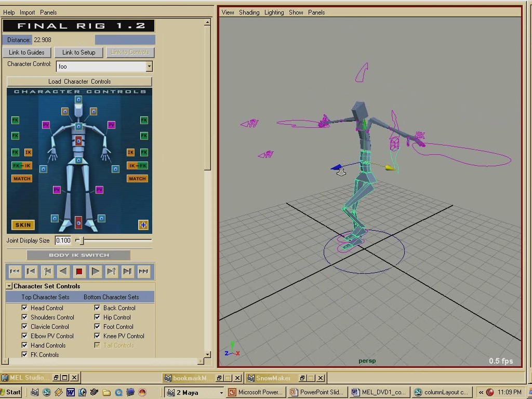Step back one frame
This screenshot has height=399, width=532.
point(31,271)
